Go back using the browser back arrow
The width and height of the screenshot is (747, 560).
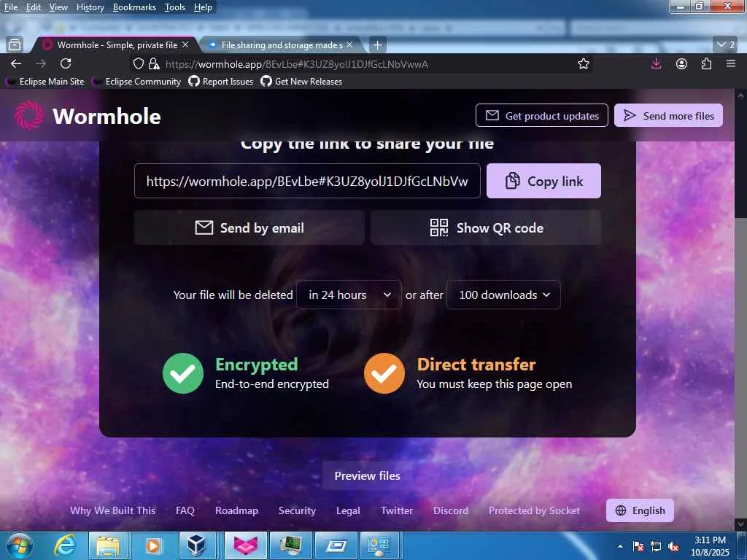(16, 64)
